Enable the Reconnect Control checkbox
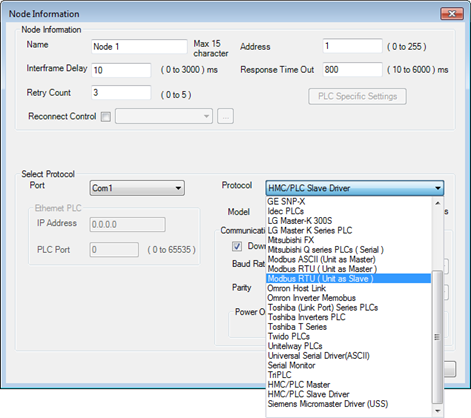 tap(106, 117)
